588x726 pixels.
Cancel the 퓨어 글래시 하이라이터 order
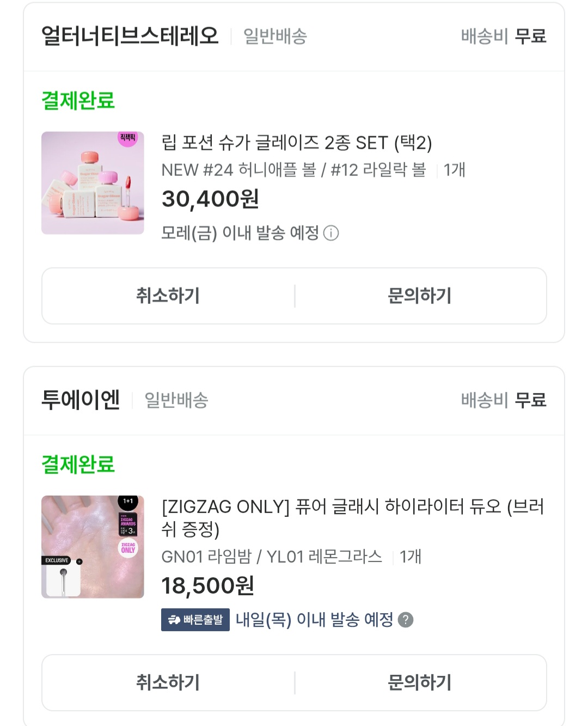pyautogui.click(x=168, y=682)
